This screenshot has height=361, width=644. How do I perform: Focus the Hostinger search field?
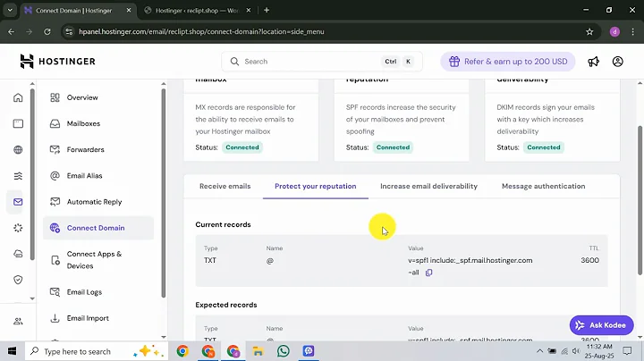322,62
